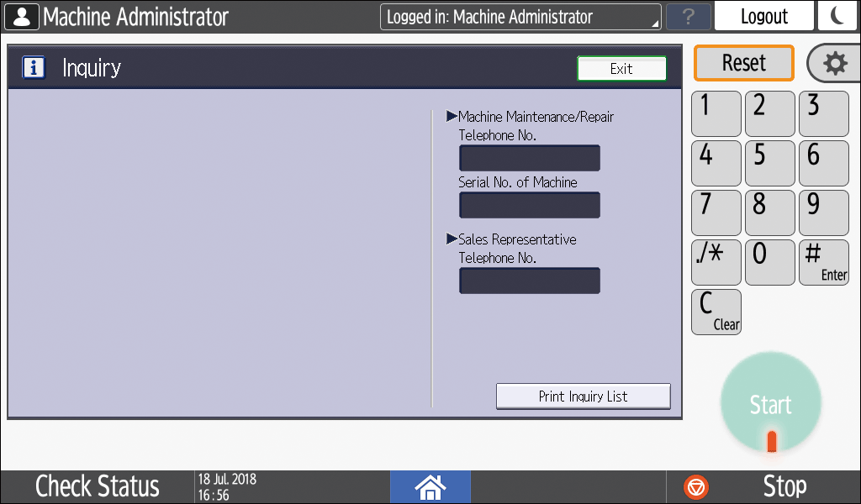861x504 pixels.
Task: Open Check Status from bottom bar
Action: 97,486
